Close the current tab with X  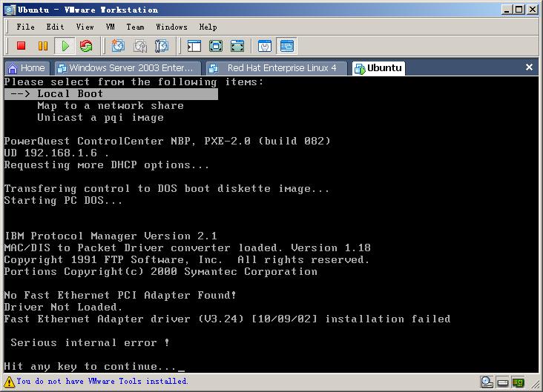pyautogui.click(x=529, y=67)
